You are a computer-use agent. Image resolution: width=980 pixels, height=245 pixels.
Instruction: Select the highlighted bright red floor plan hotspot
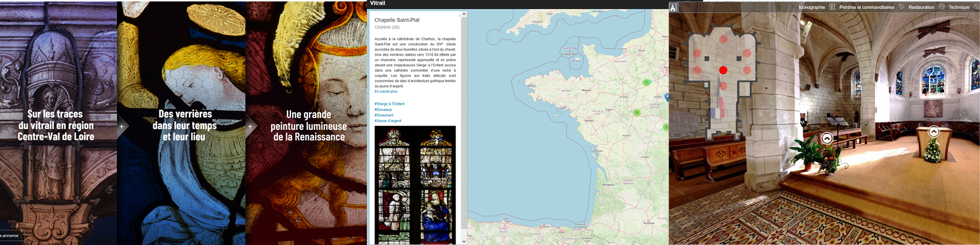point(723,70)
